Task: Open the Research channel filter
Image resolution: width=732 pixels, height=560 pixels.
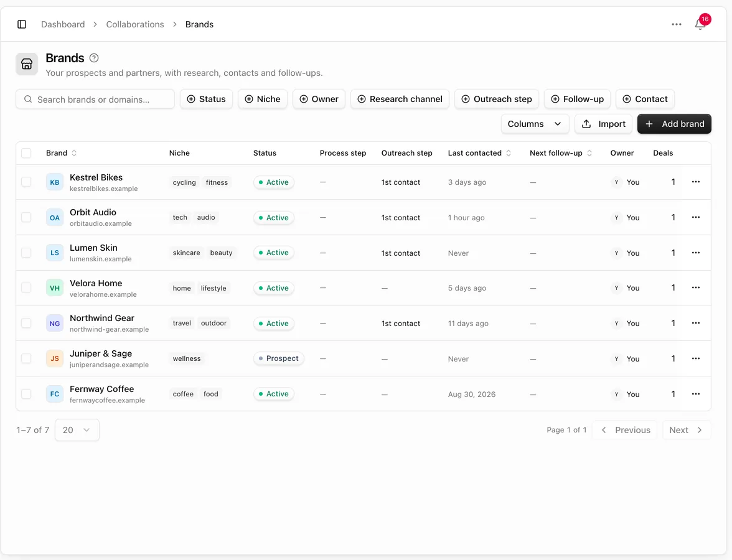Action: (x=400, y=99)
